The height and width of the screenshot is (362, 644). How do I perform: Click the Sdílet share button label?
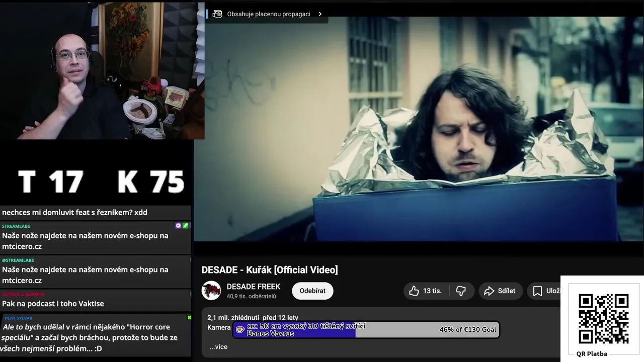point(507,291)
